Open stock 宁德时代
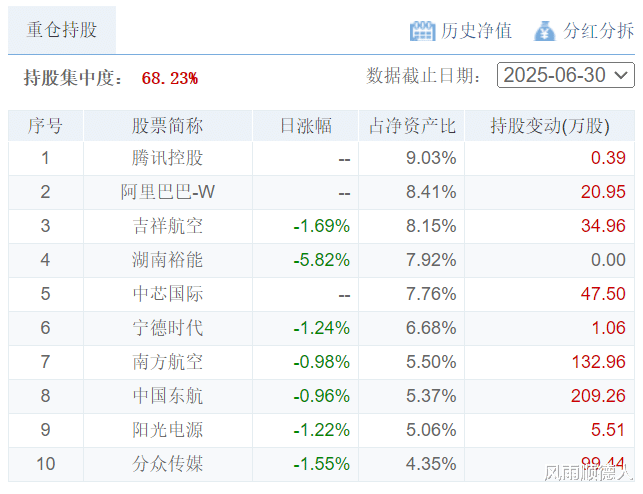Screen dimensions: 643x494 167,328
